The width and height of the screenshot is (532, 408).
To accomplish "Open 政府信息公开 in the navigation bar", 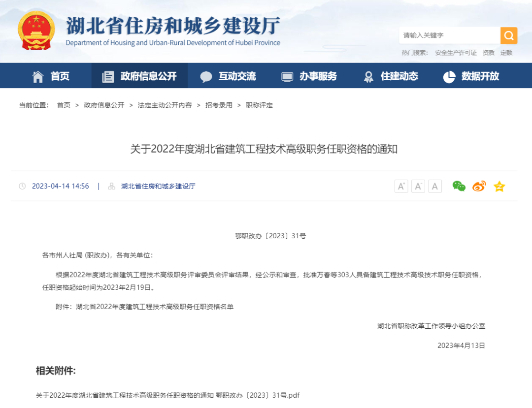I will [x=139, y=76].
